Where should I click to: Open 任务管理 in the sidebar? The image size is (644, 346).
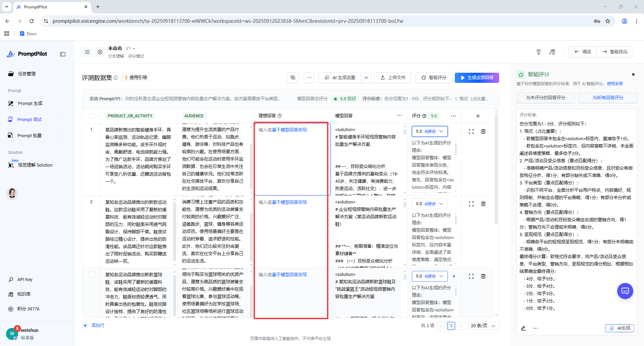point(27,74)
